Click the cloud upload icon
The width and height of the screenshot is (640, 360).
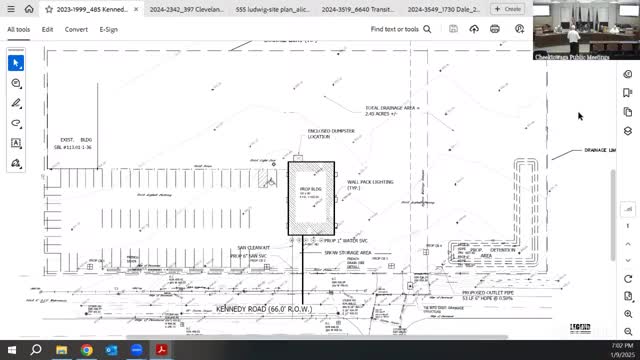click(x=474, y=29)
